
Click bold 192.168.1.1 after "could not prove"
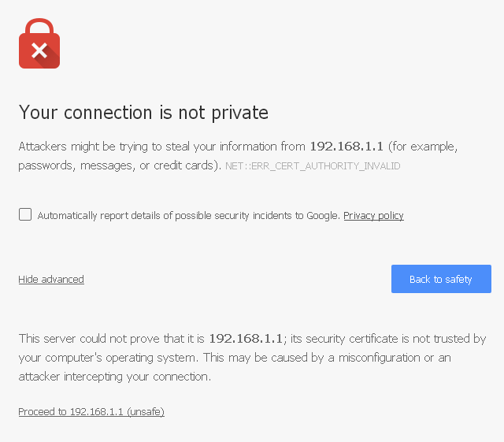point(245,339)
